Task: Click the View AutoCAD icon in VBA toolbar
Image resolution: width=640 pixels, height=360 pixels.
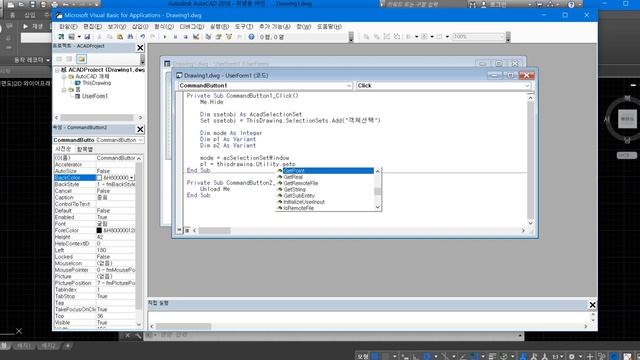Action: [x=61, y=37]
